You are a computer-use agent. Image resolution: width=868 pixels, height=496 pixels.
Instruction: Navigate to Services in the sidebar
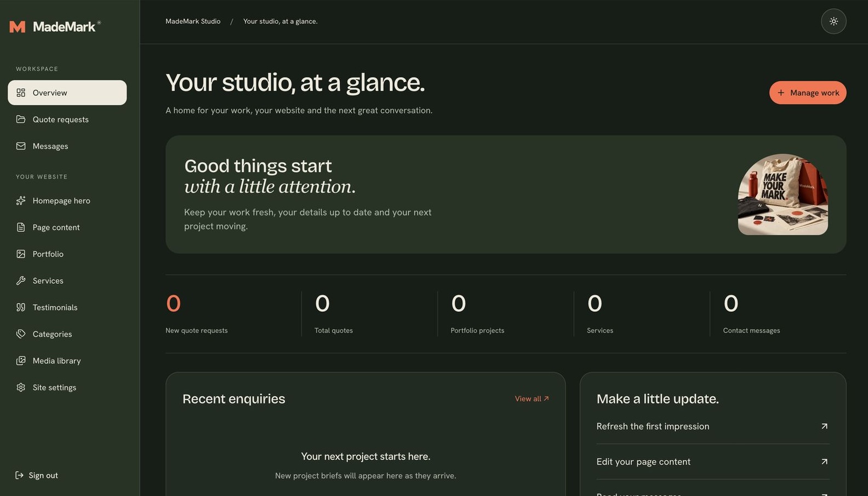(x=67, y=281)
